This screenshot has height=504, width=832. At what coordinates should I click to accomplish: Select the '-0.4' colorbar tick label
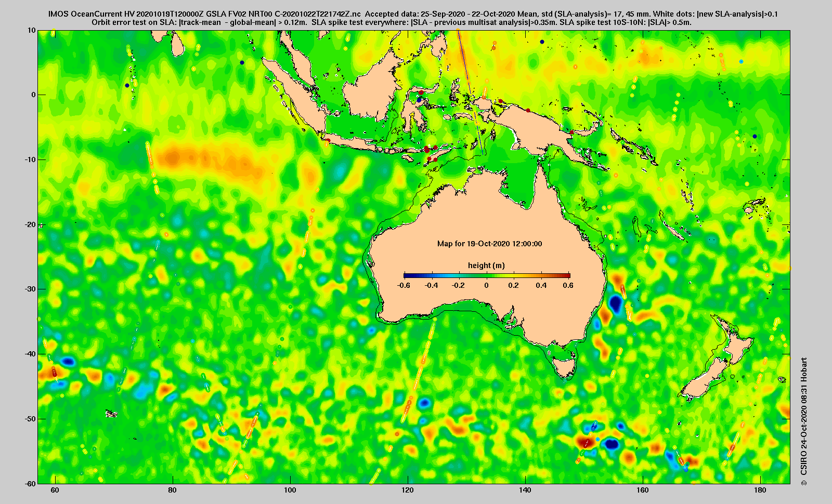coord(432,285)
